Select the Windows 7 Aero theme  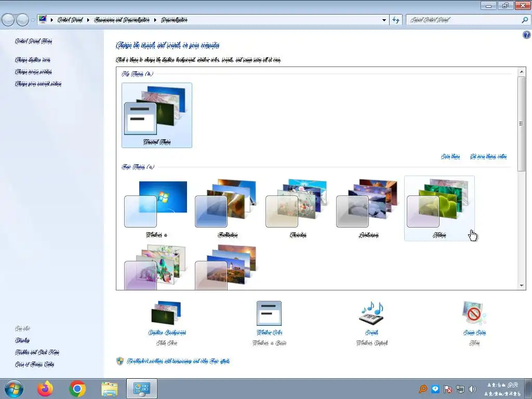tap(156, 209)
